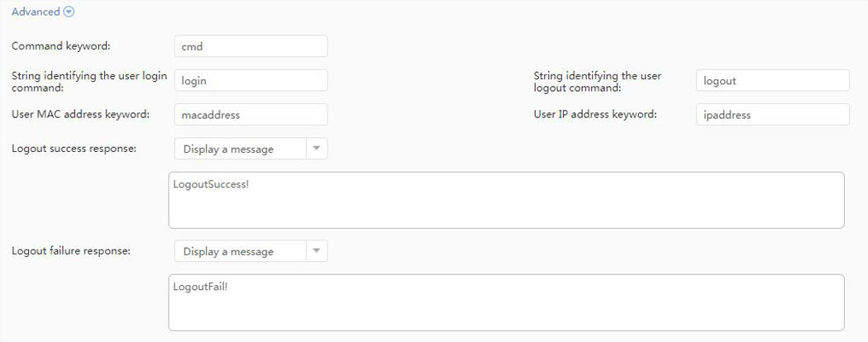The image size is (868, 342).
Task: Select the User MAC address keyword label
Action: (x=80, y=114)
